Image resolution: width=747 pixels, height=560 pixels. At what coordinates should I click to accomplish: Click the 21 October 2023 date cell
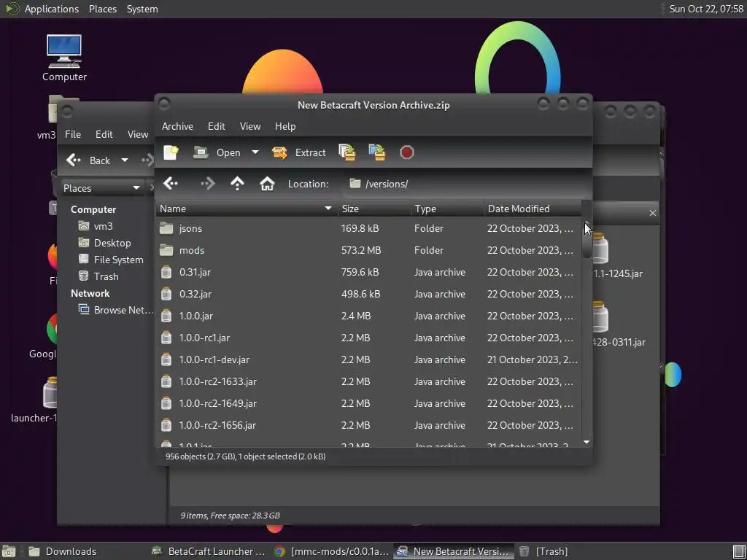point(532,360)
